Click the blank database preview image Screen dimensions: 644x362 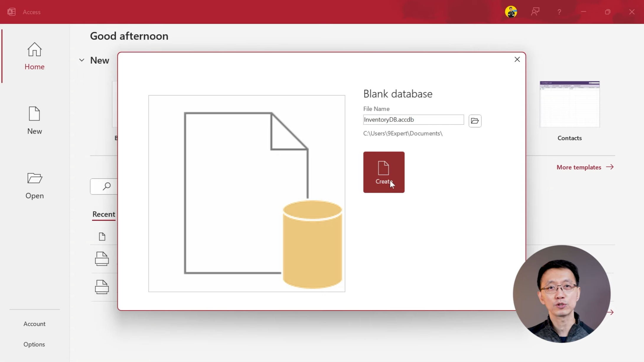247,193
